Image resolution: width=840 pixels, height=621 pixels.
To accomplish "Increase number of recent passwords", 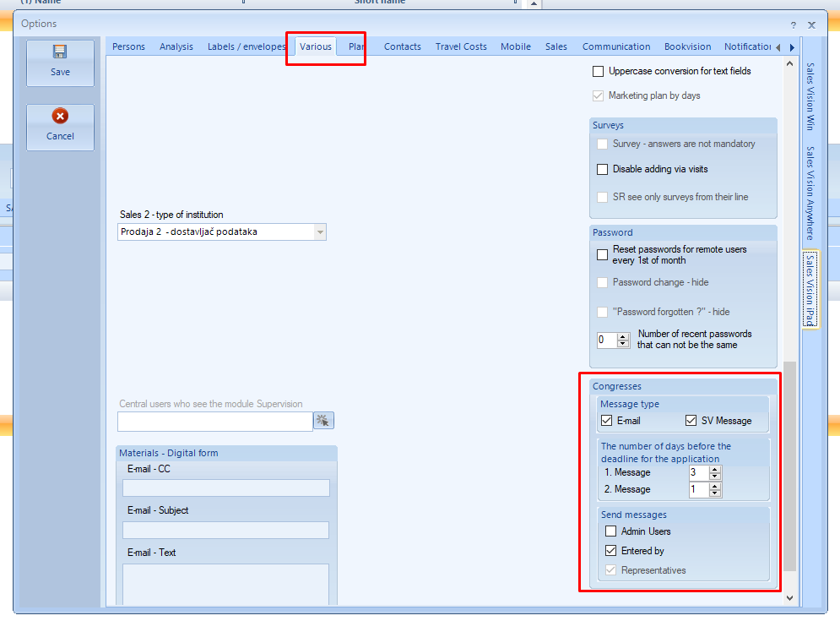I will tap(624, 336).
